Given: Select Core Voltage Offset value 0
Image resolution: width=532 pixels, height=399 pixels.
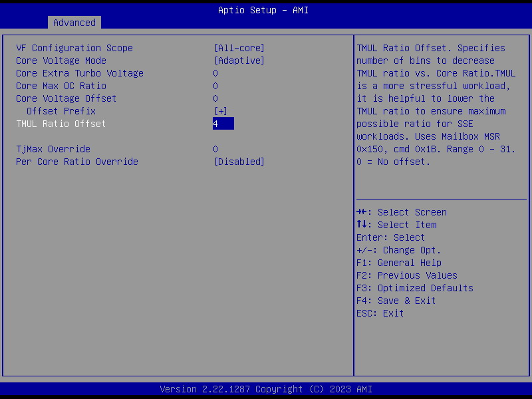Looking at the screenshot, I should click(215, 98).
